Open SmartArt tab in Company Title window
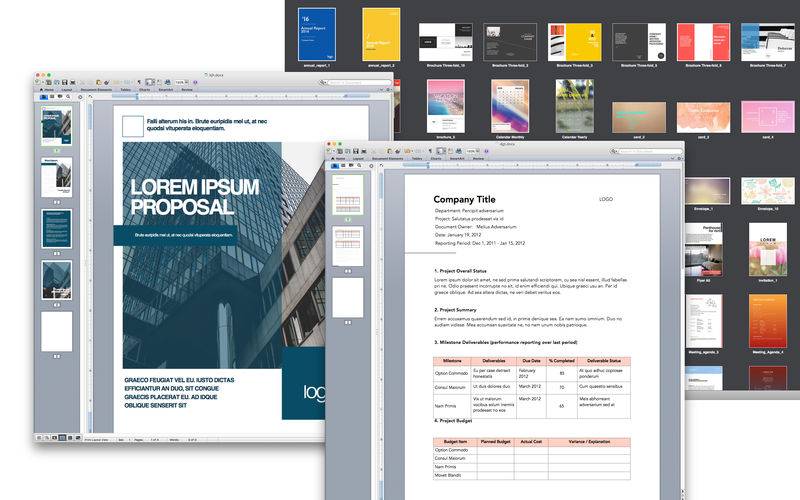800x500 pixels. [x=457, y=159]
